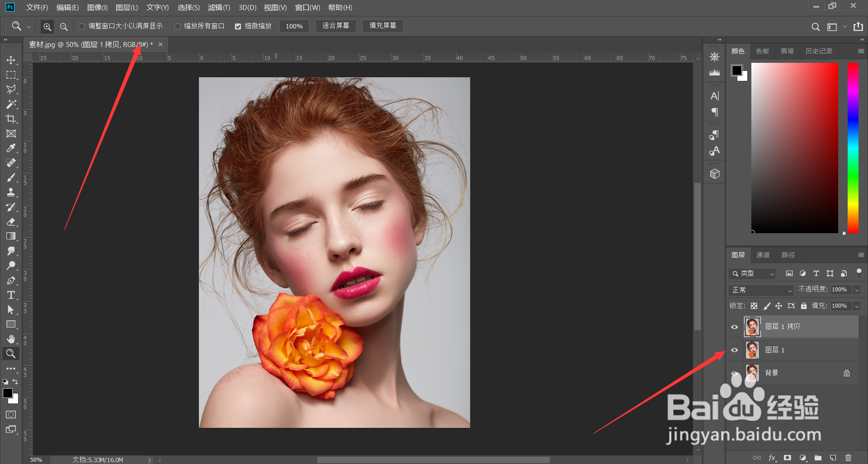This screenshot has width=868, height=464.
Task: Select the Move tool
Action: (x=11, y=60)
